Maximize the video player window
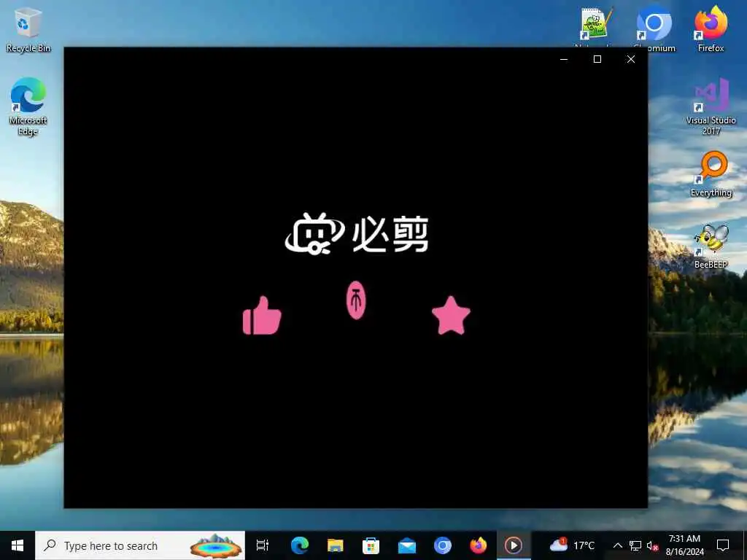Viewport: 747px width, 560px height. (x=597, y=59)
